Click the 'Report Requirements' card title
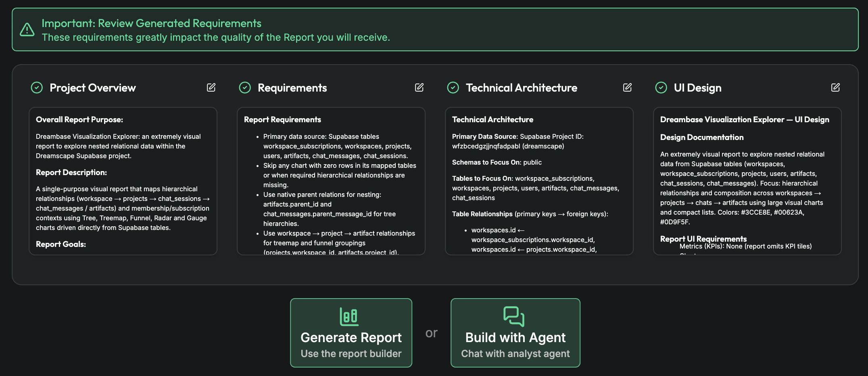Viewport: 868px width, 376px height. click(x=282, y=119)
